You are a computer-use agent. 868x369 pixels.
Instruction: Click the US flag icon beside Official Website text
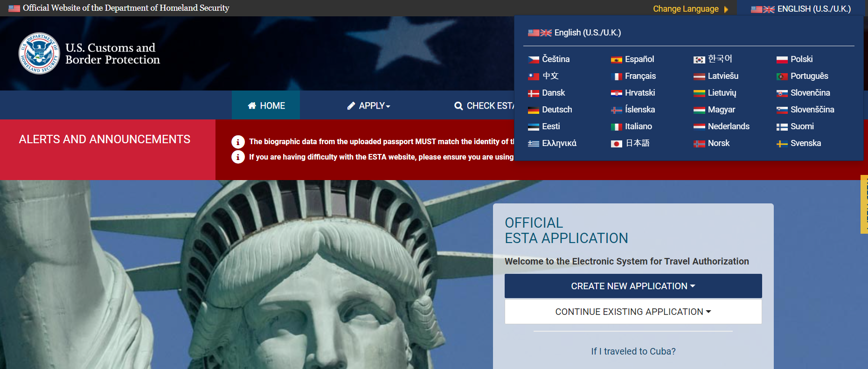[x=14, y=8]
